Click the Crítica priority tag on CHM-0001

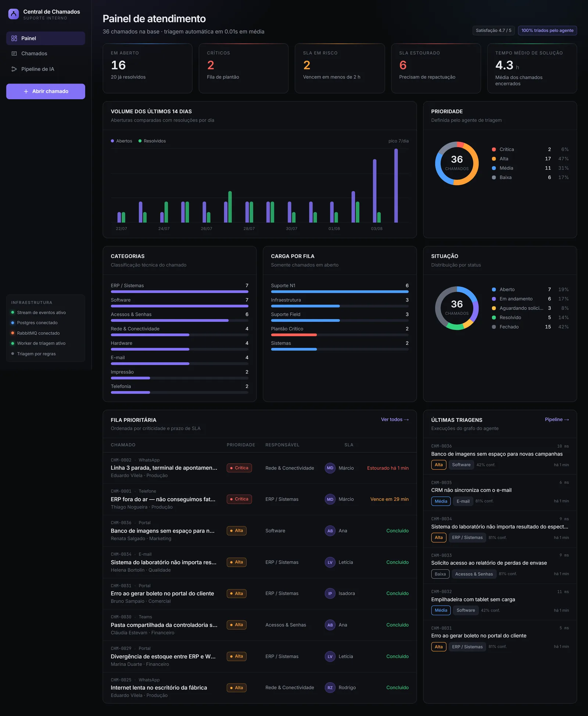(x=239, y=499)
